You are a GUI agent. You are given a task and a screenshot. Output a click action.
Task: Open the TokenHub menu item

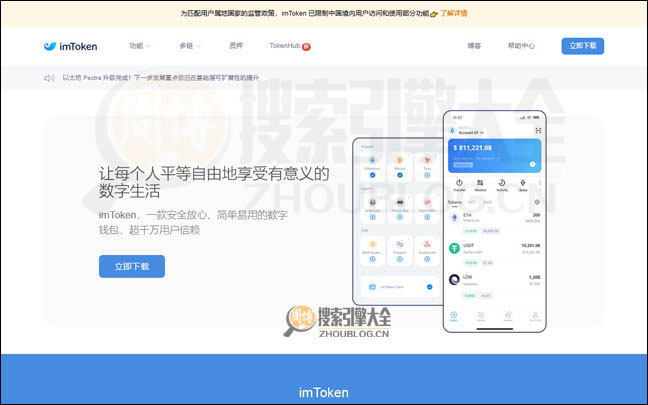pos(284,45)
